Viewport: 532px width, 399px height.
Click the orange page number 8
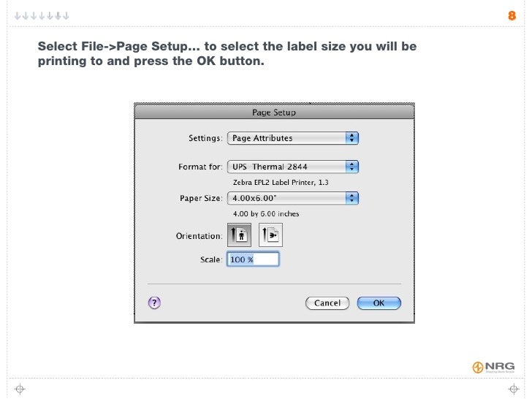click(512, 15)
